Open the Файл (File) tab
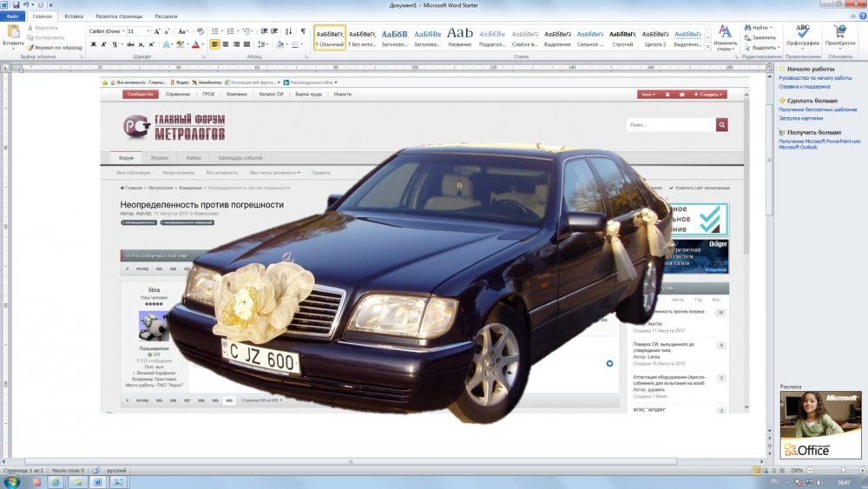This screenshot has height=489, width=868. click(12, 16)
